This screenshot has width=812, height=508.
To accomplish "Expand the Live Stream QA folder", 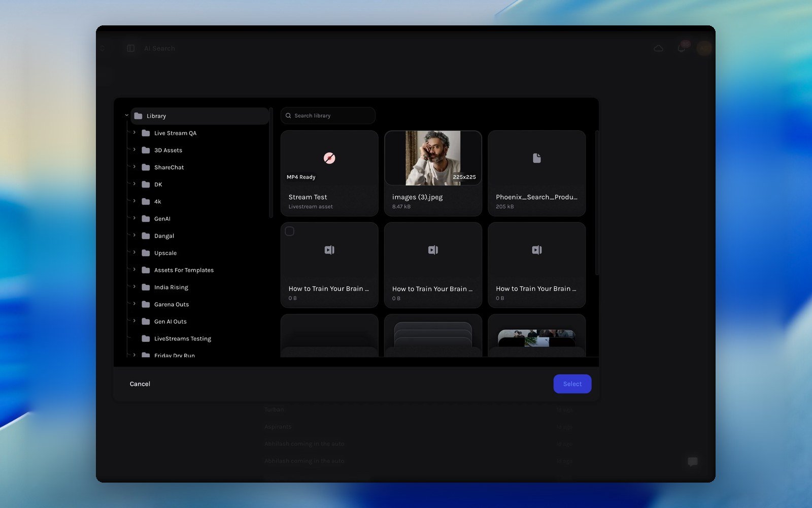I will coord(134,133).
